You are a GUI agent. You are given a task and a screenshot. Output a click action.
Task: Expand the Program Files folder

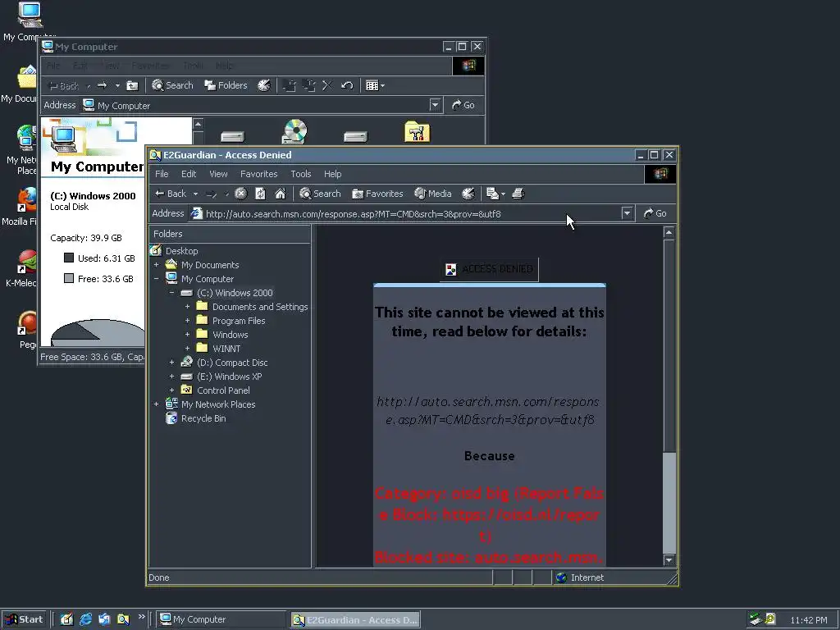[188, 321]
